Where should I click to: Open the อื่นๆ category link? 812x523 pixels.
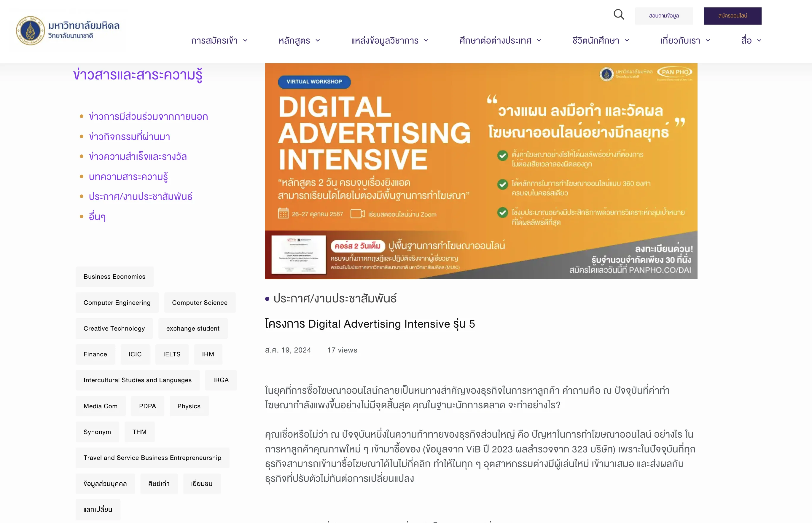point(97,216)
